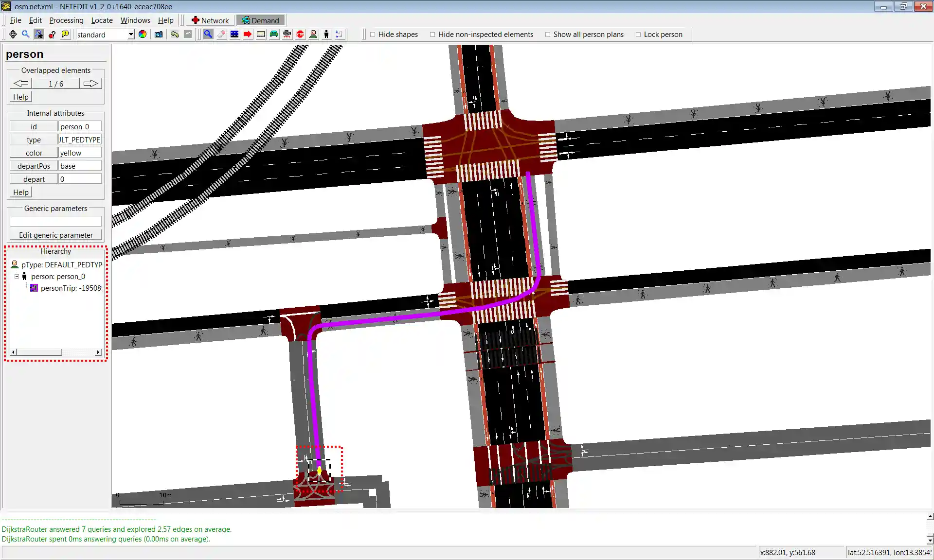Viewport: 934px width, 560px height.
Task: Select the delete eraser tool
Action: click(221, 35)
